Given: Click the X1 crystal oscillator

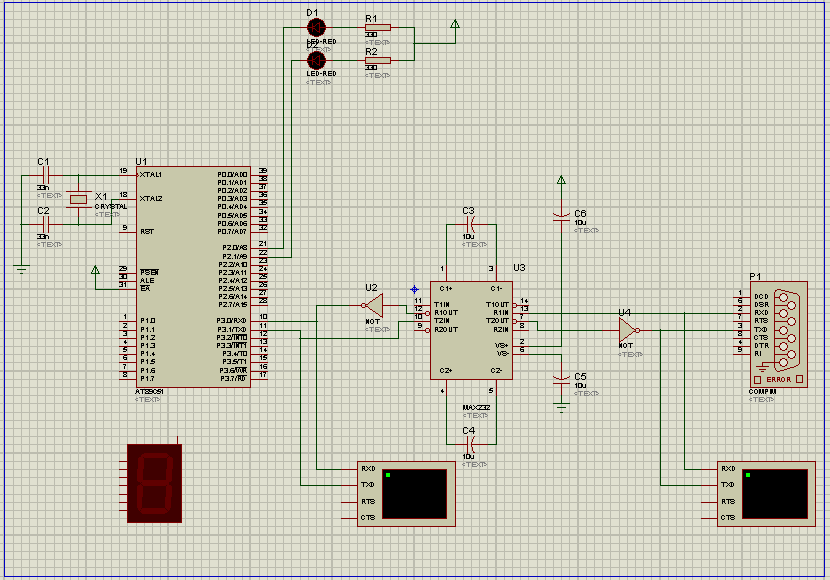Looking at the screenshot, I should coord(79,201).
